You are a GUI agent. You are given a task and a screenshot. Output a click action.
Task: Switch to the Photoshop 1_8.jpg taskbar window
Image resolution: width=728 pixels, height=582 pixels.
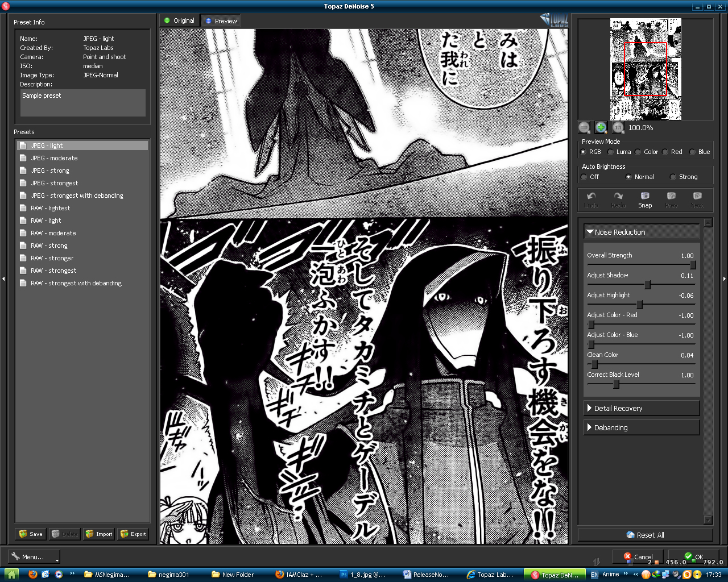tap(363, 575)
